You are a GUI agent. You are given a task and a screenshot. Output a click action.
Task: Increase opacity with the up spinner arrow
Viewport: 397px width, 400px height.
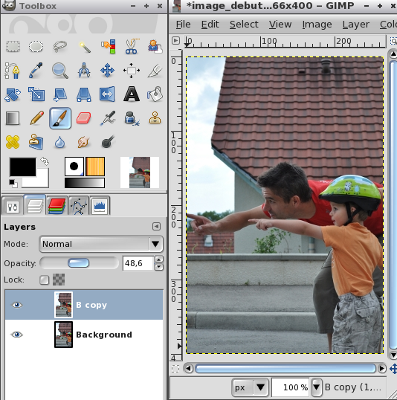pos(159,260)
